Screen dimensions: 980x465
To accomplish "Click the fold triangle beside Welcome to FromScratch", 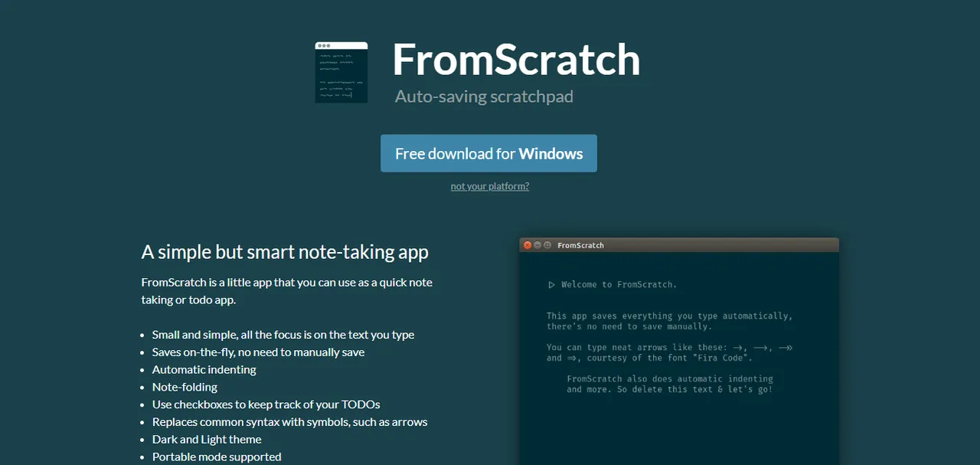I will pos(551,285).
